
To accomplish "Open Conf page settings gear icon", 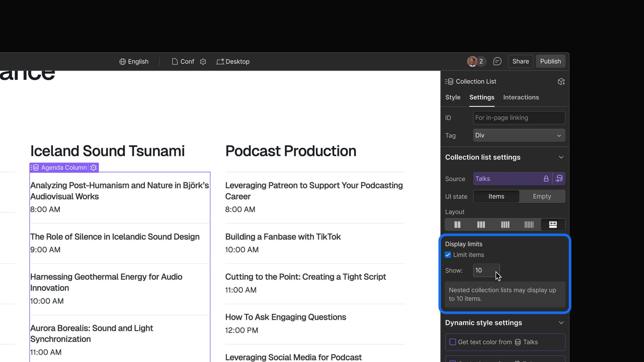I will tap(203, 62).
